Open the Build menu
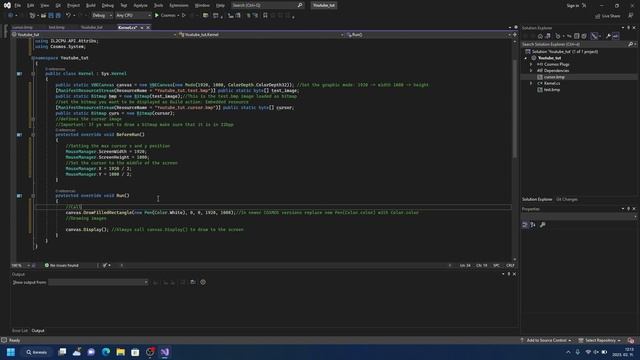 tap(91, 5)
